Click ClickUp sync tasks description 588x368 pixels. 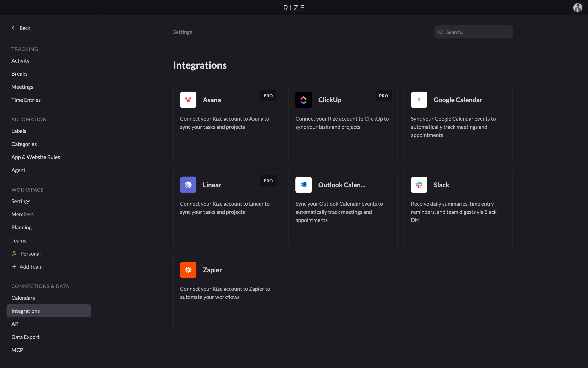click(342, 123)
